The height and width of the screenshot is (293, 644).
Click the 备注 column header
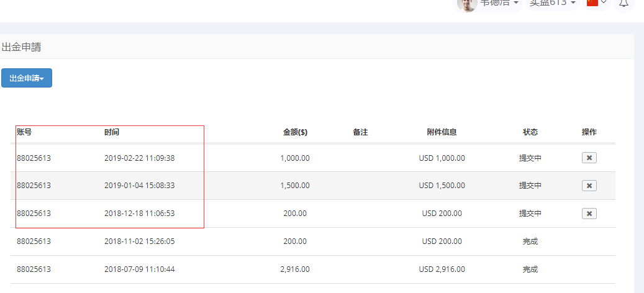(x=360, y=132)
